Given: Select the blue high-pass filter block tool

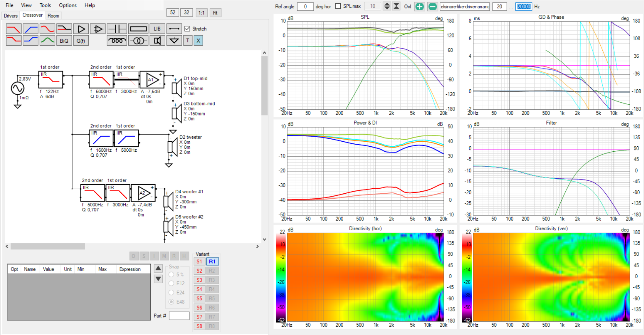Looking at the screenshot, I should [31, 29].
